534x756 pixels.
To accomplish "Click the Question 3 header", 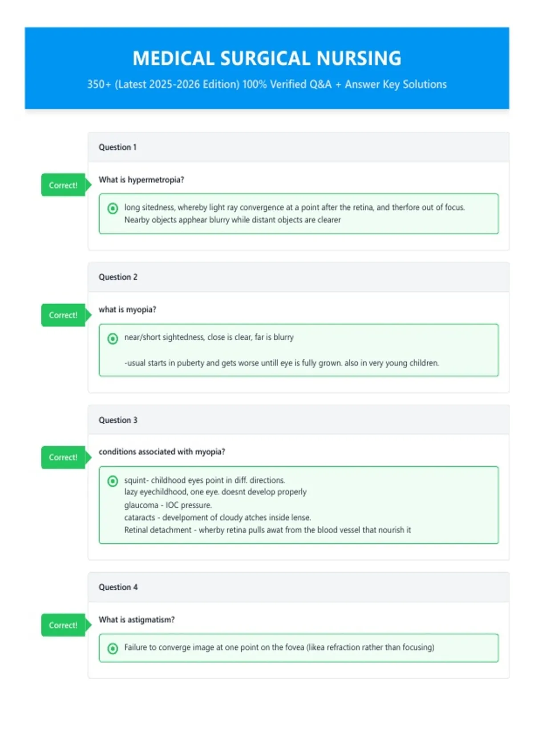I will click(x=299, y=420).
